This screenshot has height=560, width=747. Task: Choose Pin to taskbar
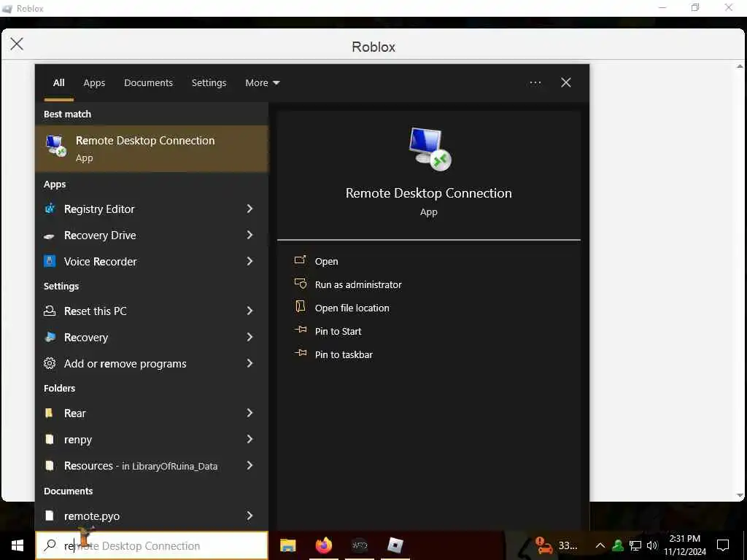pos(344,355)
